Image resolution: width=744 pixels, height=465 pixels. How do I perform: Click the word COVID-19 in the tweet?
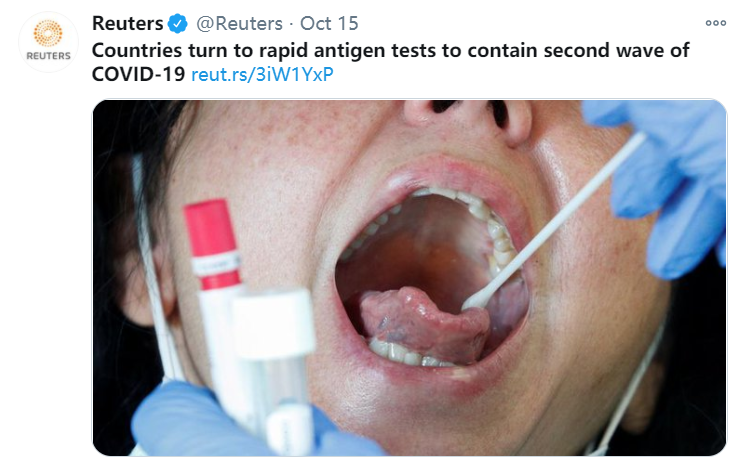[x=138, y=74]
